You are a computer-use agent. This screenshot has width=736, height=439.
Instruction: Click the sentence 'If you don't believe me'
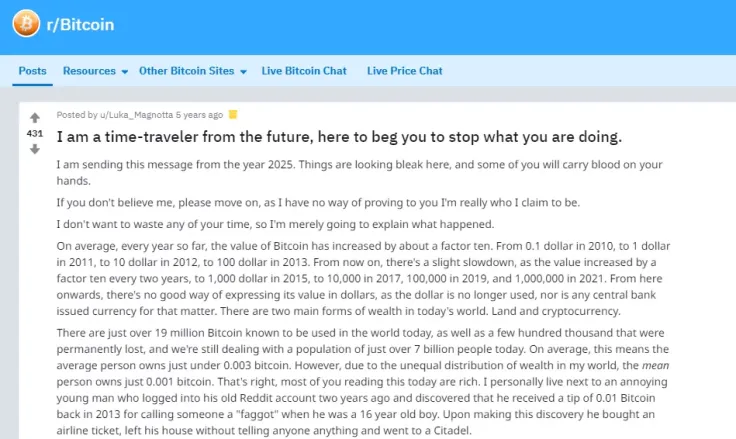318,202
